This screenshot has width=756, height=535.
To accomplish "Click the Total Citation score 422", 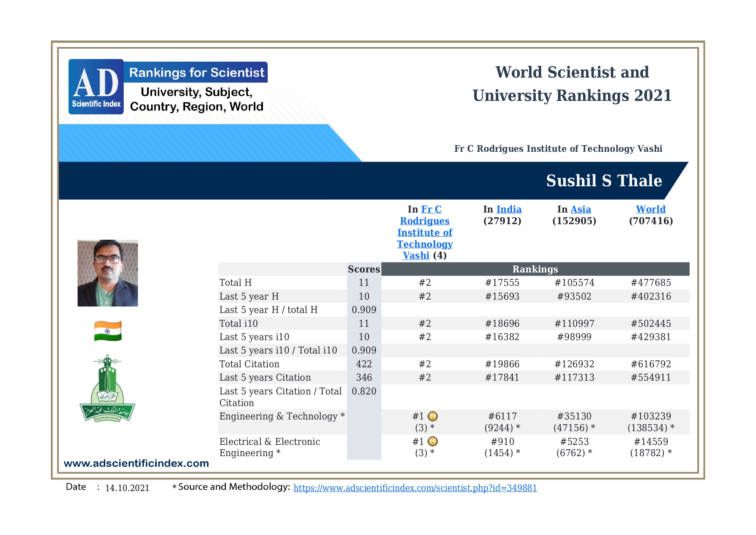I will [x=364, y=364].
